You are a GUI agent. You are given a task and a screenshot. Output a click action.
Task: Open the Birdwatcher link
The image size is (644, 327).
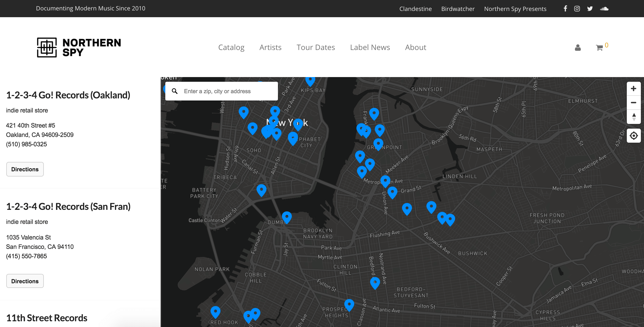[x=458, y=9]
